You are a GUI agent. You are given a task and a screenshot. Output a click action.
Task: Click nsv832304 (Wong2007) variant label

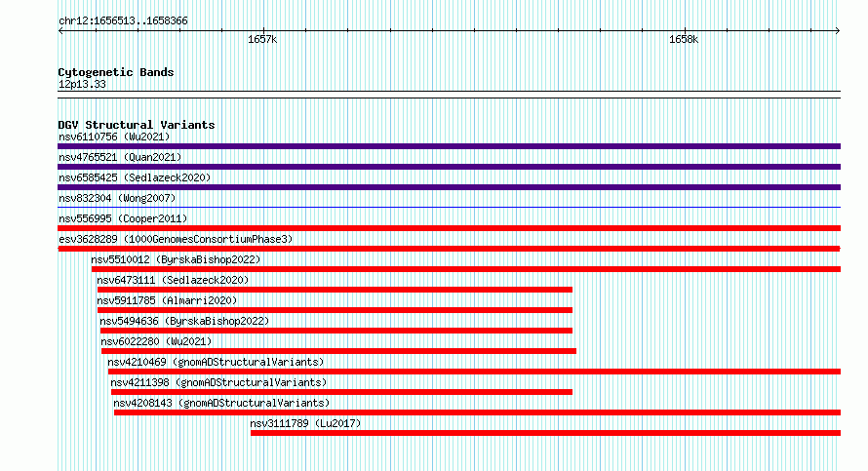(x=117, y=198)
